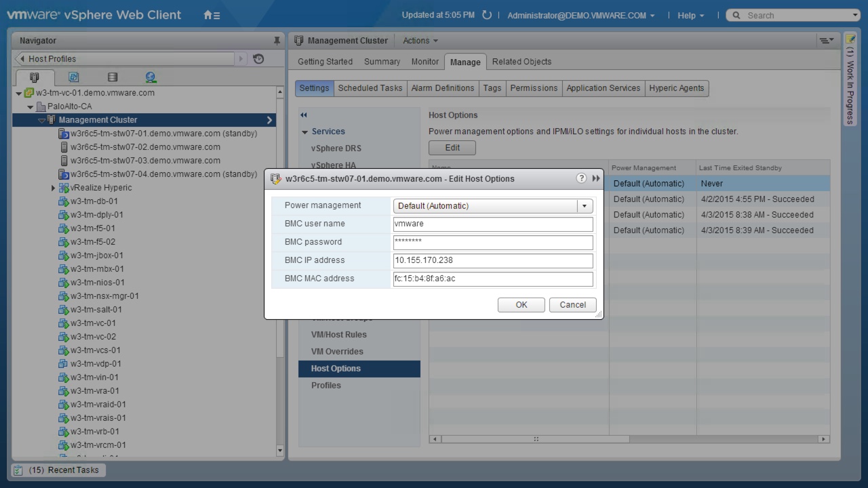Click the horizontal scrollbar of hosts table

[x=536, y=439]
